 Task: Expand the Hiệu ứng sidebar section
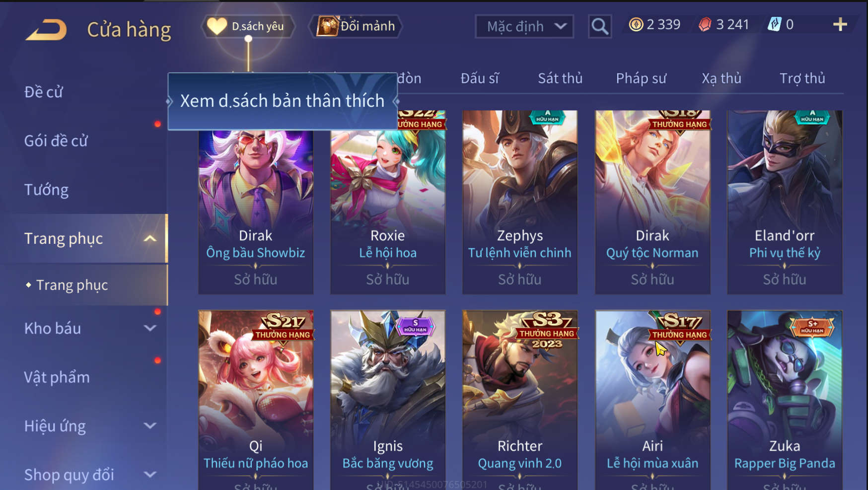[150, 426]
